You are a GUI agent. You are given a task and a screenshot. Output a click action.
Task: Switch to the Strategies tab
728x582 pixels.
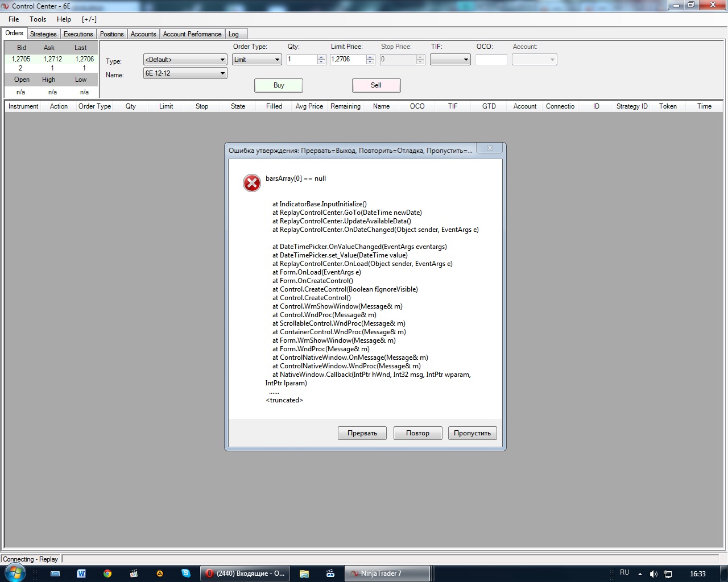coord(43,34)
